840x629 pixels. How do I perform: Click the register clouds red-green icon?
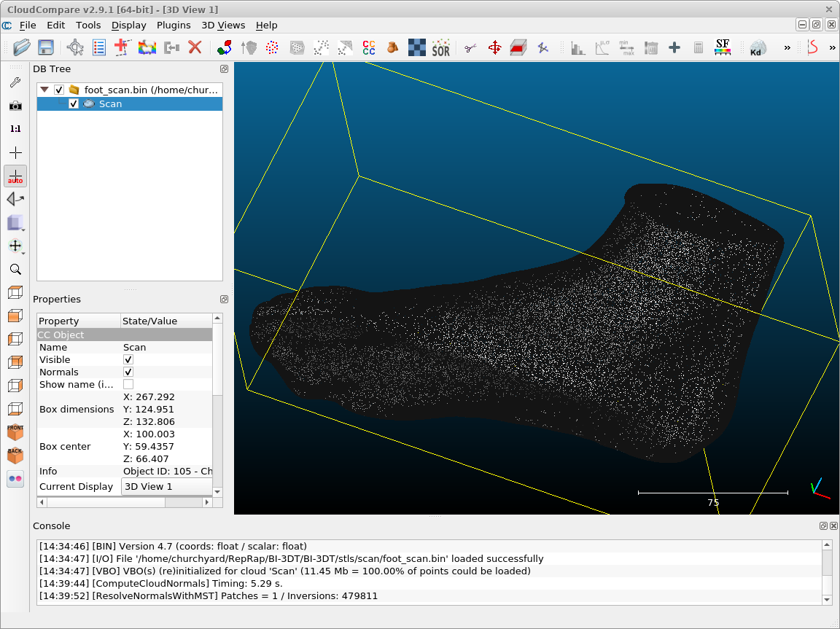point(225,47)
